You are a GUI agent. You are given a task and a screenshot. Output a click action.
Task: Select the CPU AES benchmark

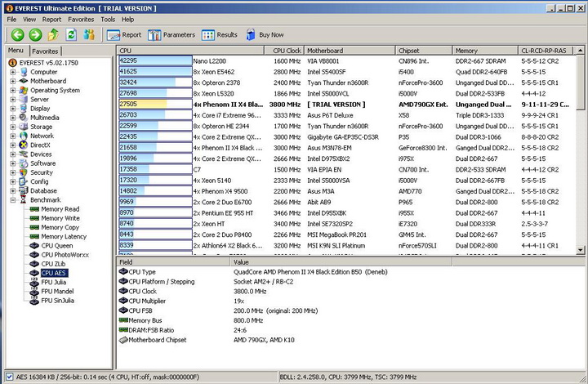click(x=54, y=273)
